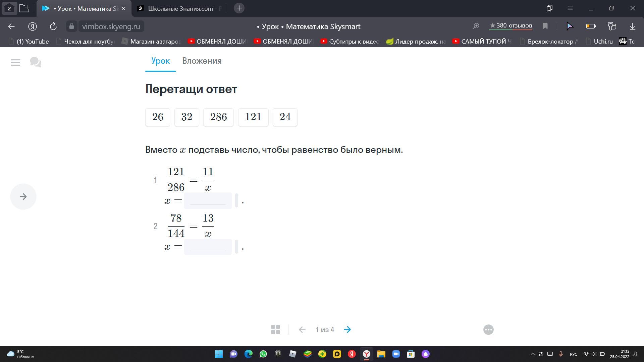This screenshot has height=362, width=644.
Task: Go to next exercise with blue arrow
Action: [x=347, y=329]
